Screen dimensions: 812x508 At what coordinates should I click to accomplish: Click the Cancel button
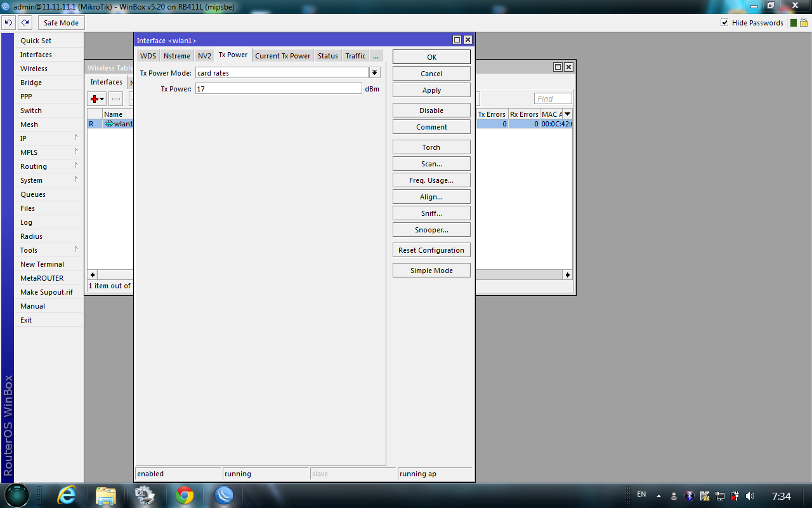431,74
